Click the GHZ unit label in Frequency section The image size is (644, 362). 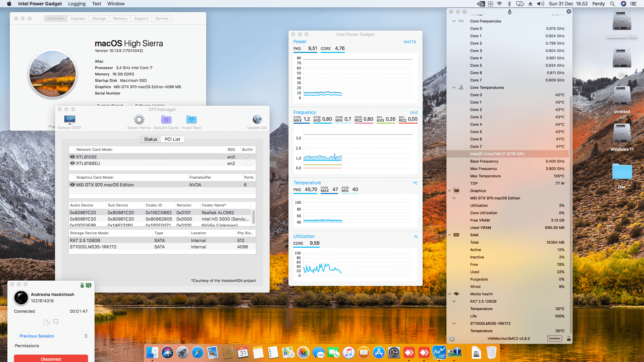[414, 113]
